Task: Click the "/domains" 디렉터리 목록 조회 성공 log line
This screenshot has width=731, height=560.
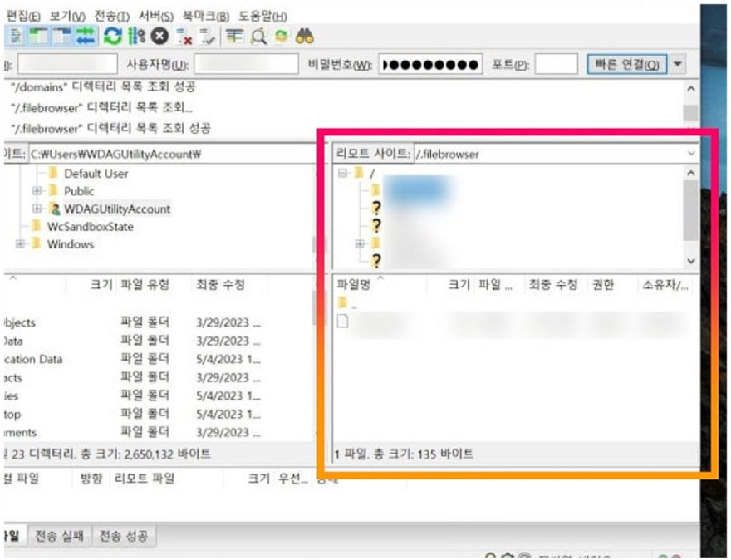Action: pyautogui.click(x=103, y=86)
